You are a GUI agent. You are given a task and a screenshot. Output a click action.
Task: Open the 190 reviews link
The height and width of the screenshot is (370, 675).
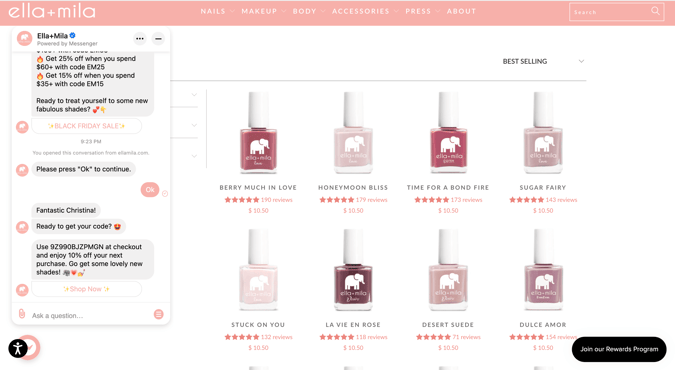tap(277, 200)
